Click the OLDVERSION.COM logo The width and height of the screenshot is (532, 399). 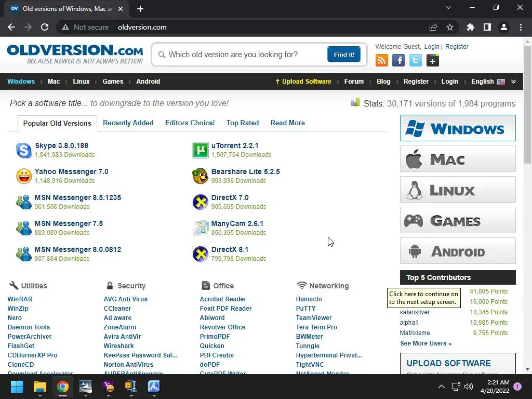pyautogui.click(x=75, y=54)
